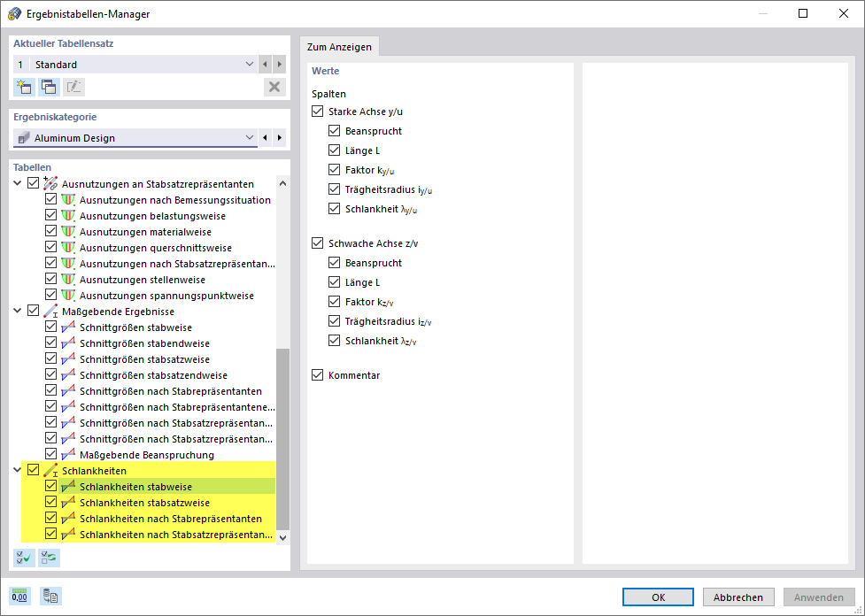Screen dimensions: 865x616
Task: Click icon of Schnittgrößen stabweise
Action: click(68, 327)
